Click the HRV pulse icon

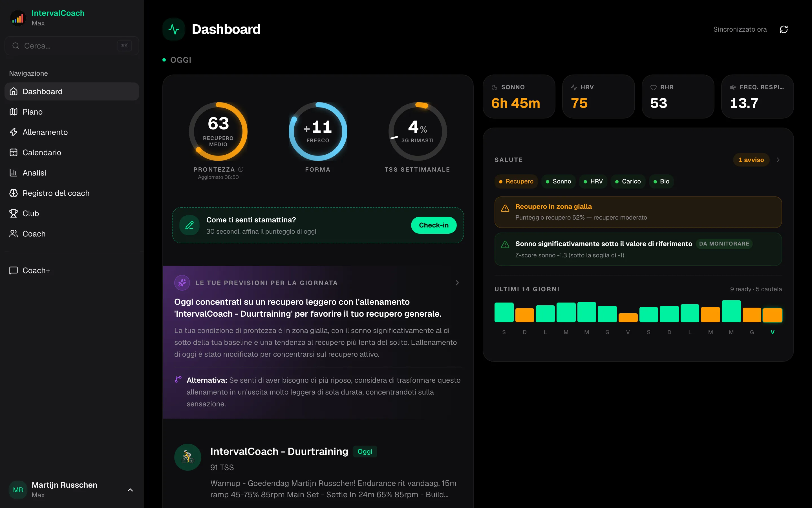574,87
